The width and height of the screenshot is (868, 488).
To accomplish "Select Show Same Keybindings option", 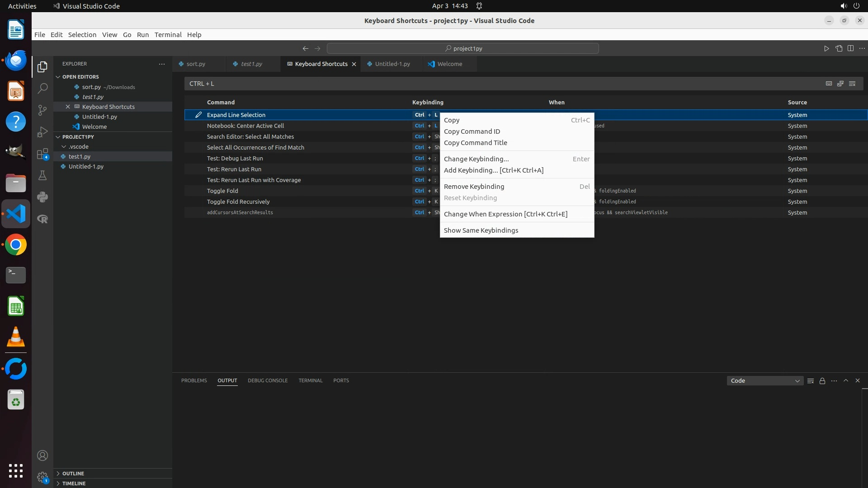I will (x=481, y=230).
